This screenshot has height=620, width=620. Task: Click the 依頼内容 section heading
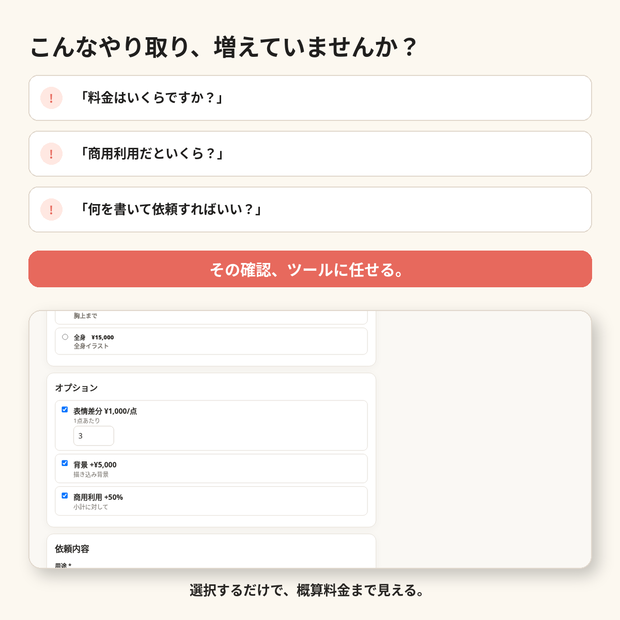coord(72,549)
